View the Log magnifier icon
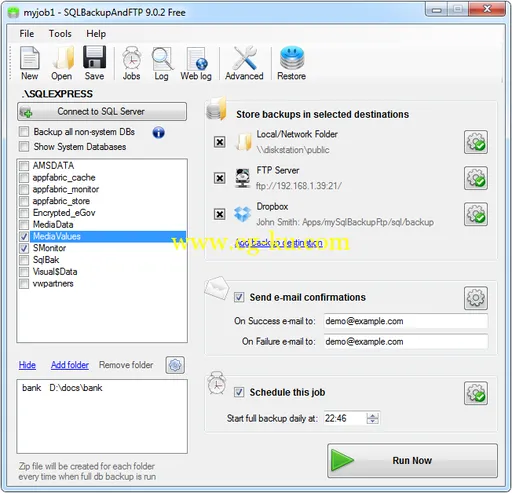The width and height of the screenshot is (512, 493). coord(162,63)
